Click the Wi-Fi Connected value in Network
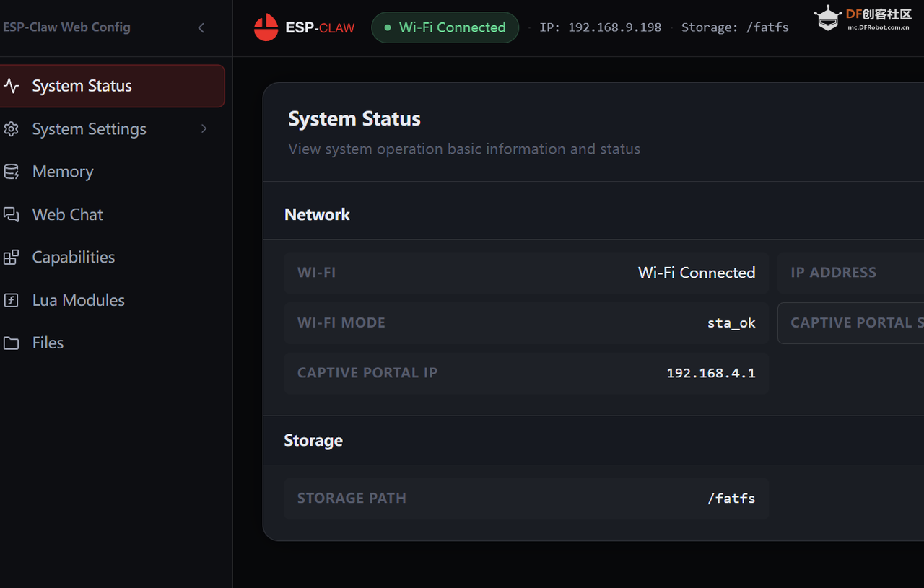 coord(697,273)
